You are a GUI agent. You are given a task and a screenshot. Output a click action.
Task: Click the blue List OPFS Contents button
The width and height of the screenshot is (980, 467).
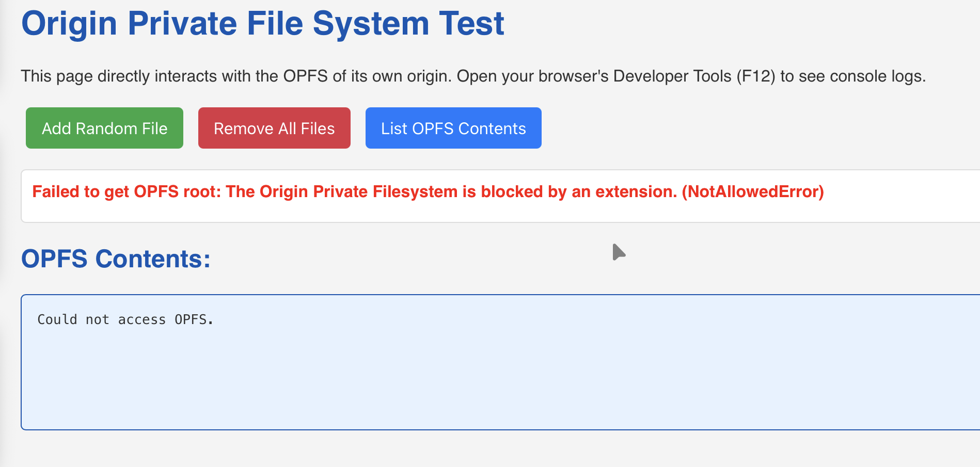[x=453, y=128]
